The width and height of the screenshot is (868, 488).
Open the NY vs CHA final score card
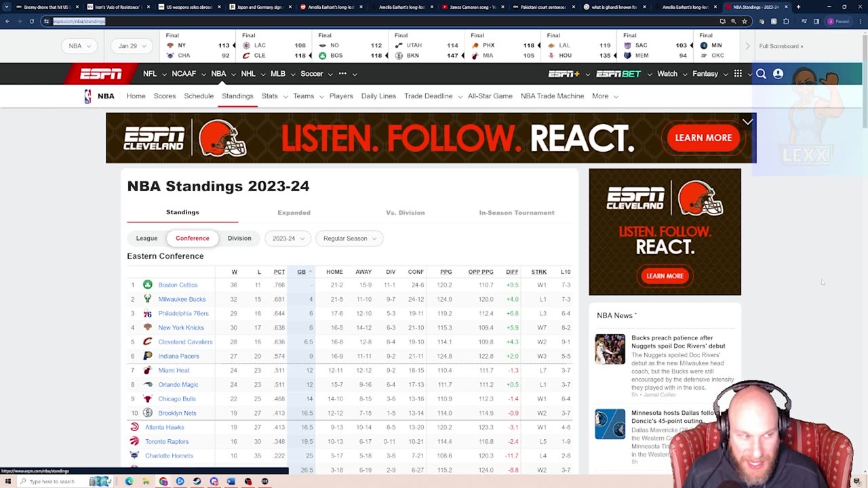click(x=199, y=46)
